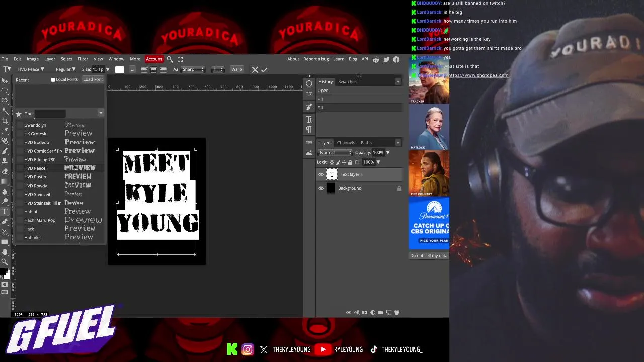The width and height of the screenshot is (644, 362).
Task: Open the Properties sliders panel icon
Action: point(309,94)
